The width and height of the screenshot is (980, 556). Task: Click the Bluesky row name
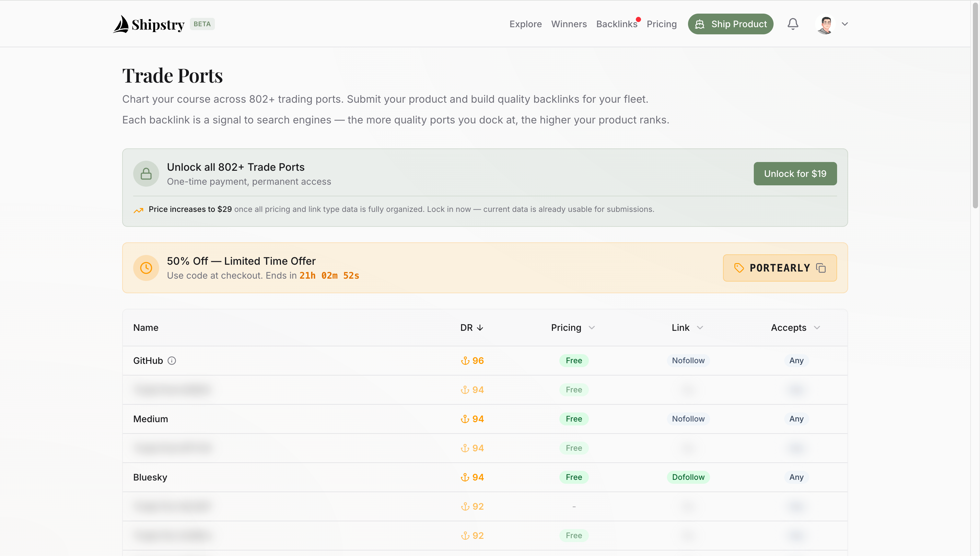[x=150, y=477]
